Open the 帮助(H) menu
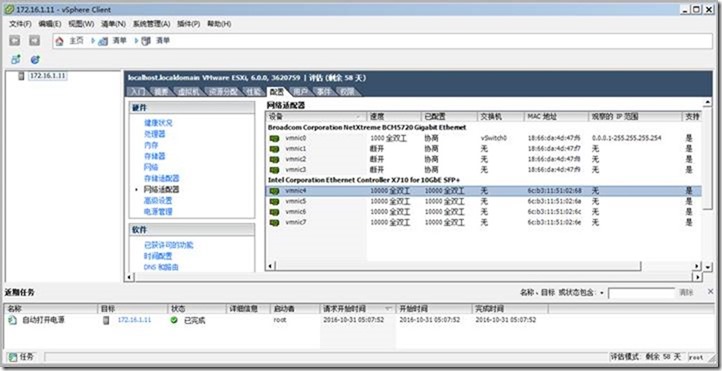The image size is (722, 371). (x=219, y=24)
